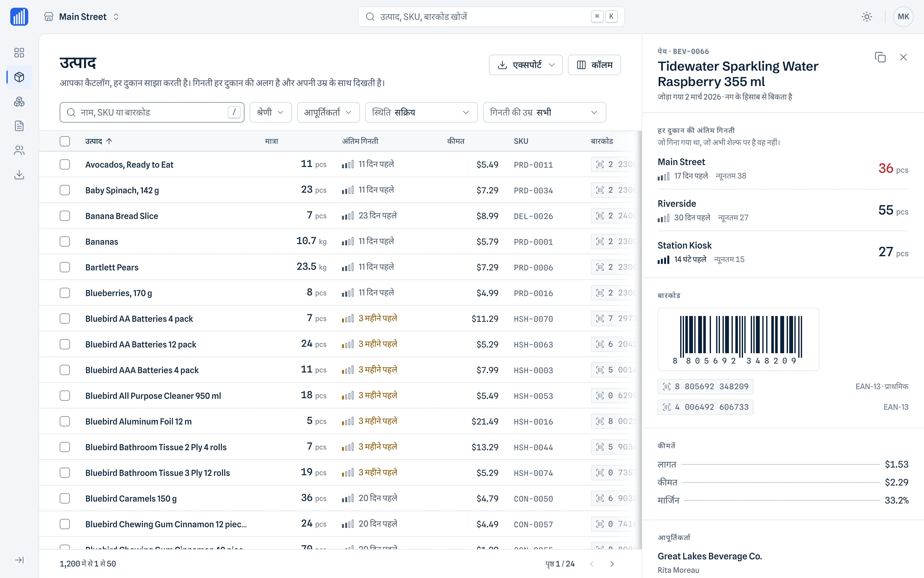Focus the global उत्पाद, SKU, बारकोड search box

tap(491, 17)
